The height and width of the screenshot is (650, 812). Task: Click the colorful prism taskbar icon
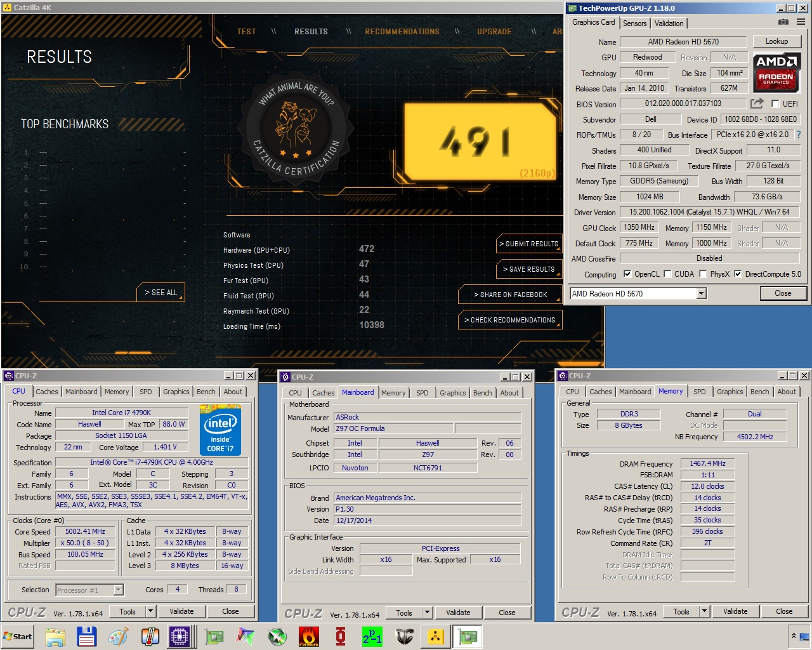click(x=246, y=637)
